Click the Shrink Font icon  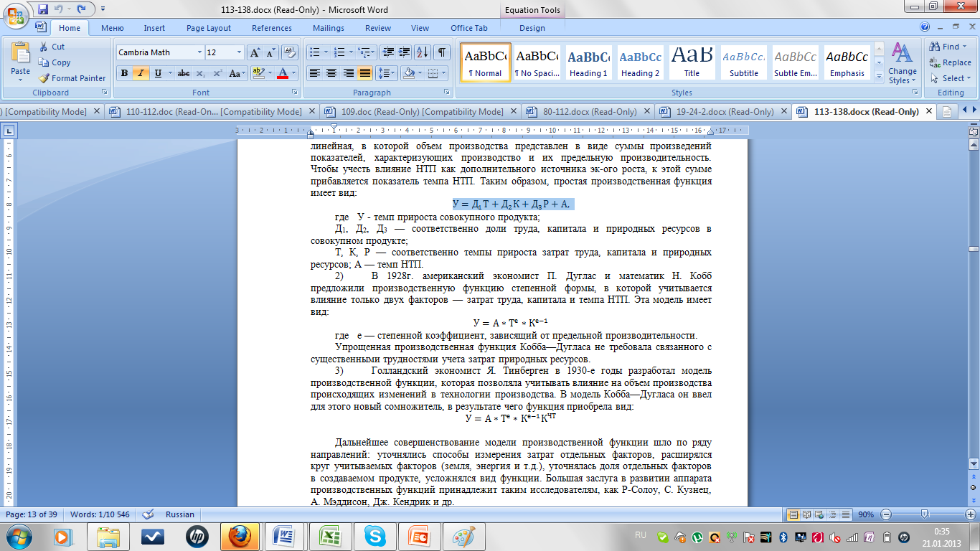(270, 52)
